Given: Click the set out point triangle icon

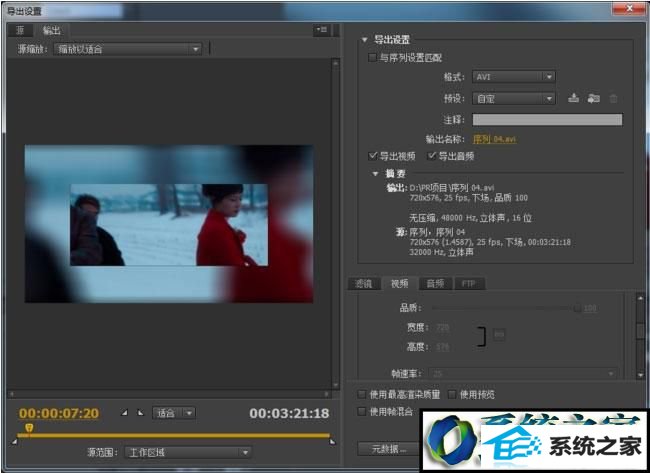Looking at the screenshot, I should tap(141, 413).
